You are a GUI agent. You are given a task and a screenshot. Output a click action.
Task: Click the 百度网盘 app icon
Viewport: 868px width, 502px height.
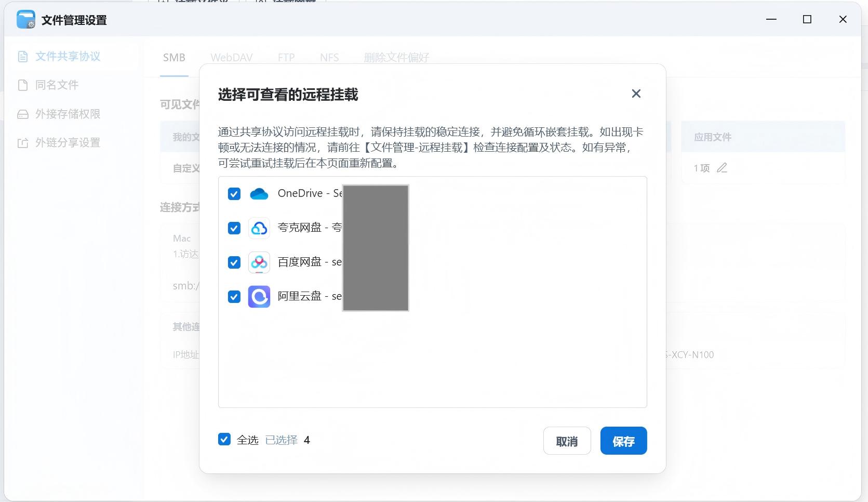[x=259, y=262]
